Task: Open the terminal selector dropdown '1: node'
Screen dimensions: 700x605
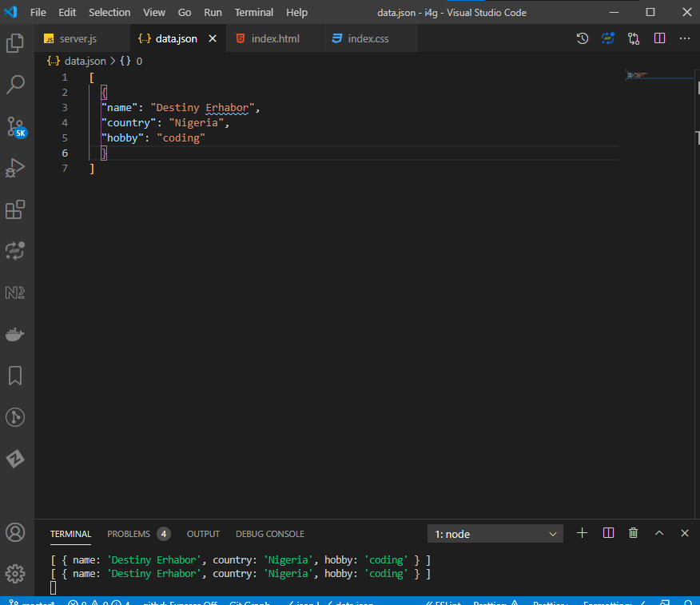Action: [495, 534]
